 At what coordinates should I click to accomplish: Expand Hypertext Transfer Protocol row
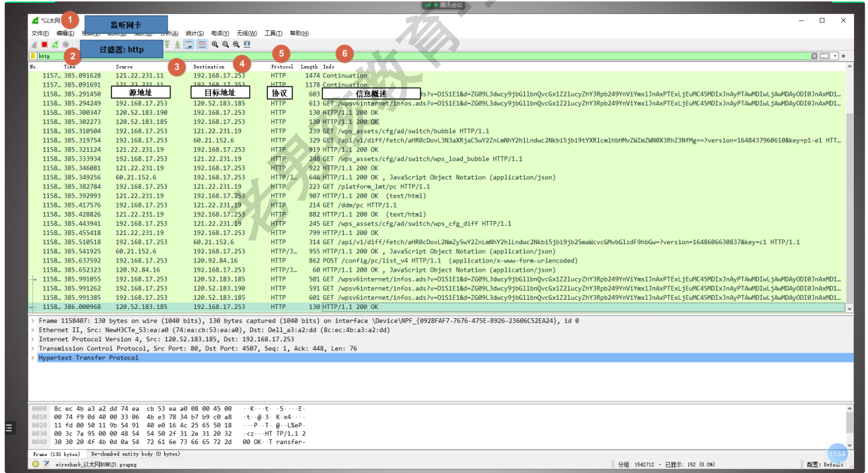click(x=32, y=358)
